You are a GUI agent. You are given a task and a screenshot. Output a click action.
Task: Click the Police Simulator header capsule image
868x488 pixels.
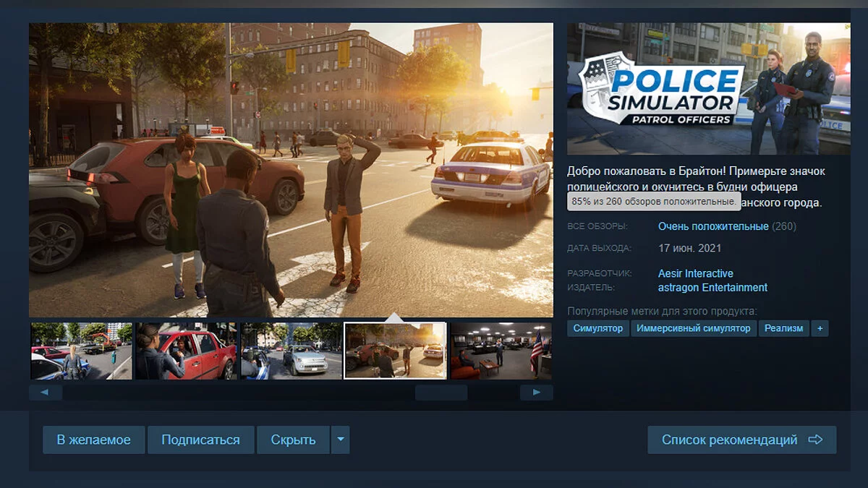pos(709,88)
